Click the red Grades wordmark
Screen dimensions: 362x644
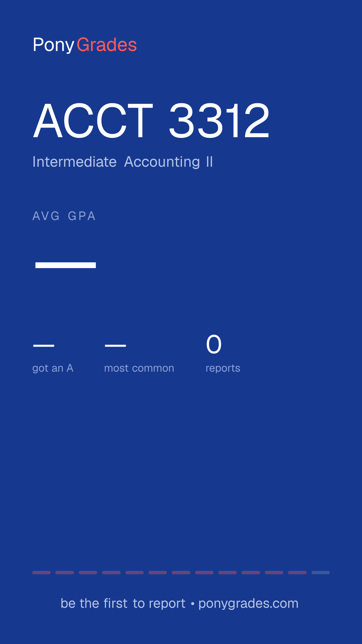(x=107, y=45)
